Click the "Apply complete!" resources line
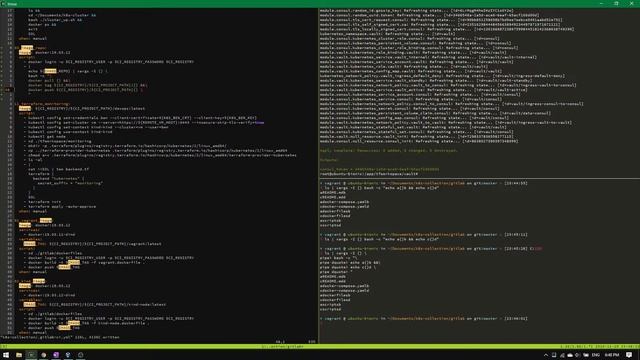 coord(389,151)
